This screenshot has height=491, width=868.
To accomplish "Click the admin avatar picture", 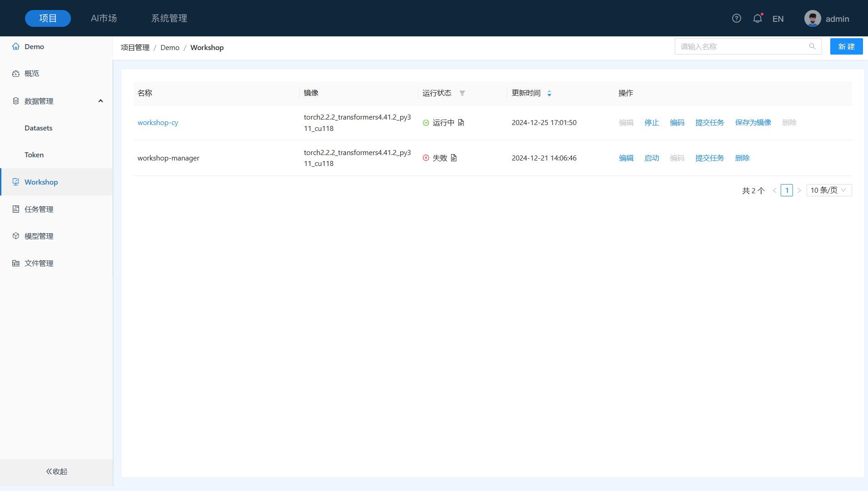I will (812, 19).
